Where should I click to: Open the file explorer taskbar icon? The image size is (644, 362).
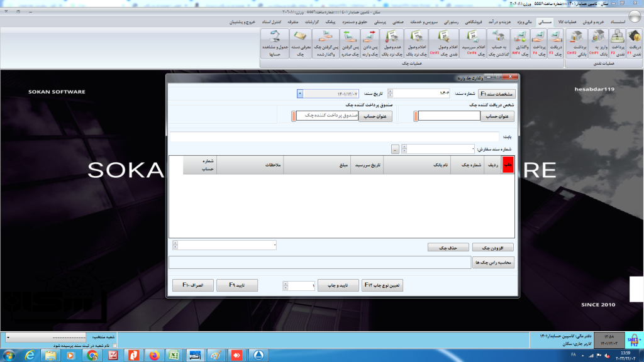pos(50,355)
